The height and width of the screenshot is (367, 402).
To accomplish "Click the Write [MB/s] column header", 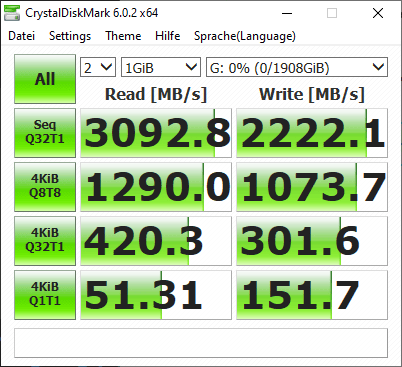I will point(312,94).
